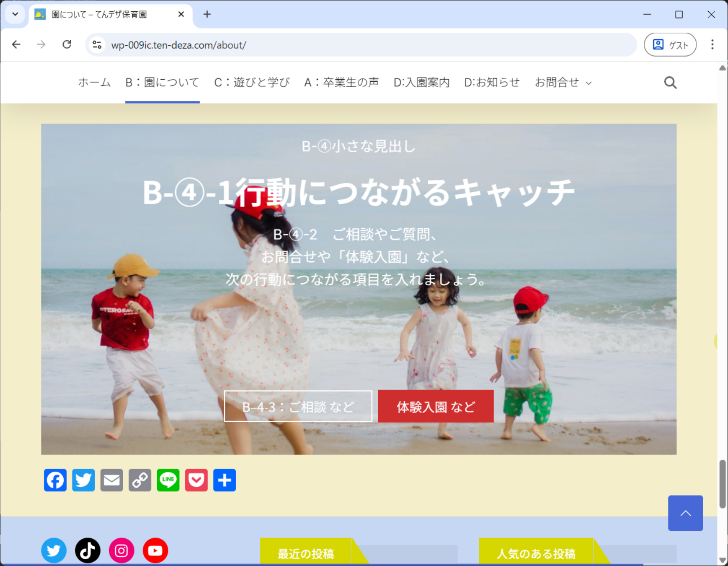Click the B-4-3：ご相談 など outlined button
This screenshot has height=566, width=728.
pos(298,407)
